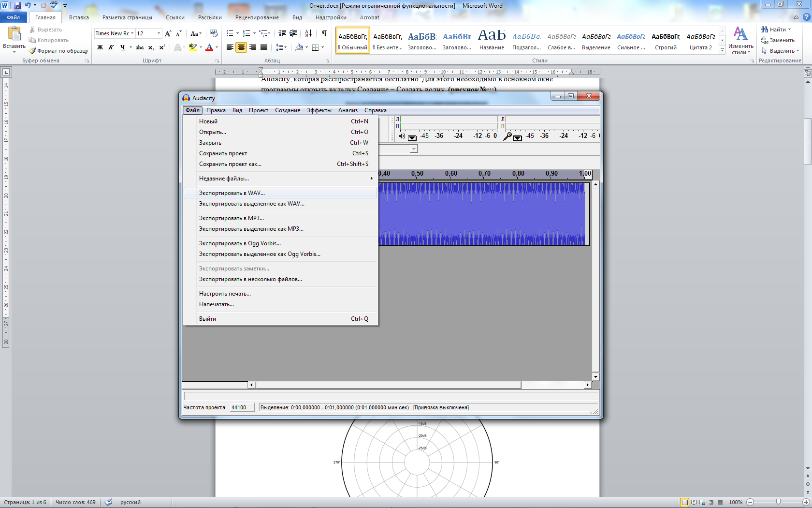Click the Clear Formatting eraser icon
This screenshot has height=508, width=812.
[x=214, y=33]
